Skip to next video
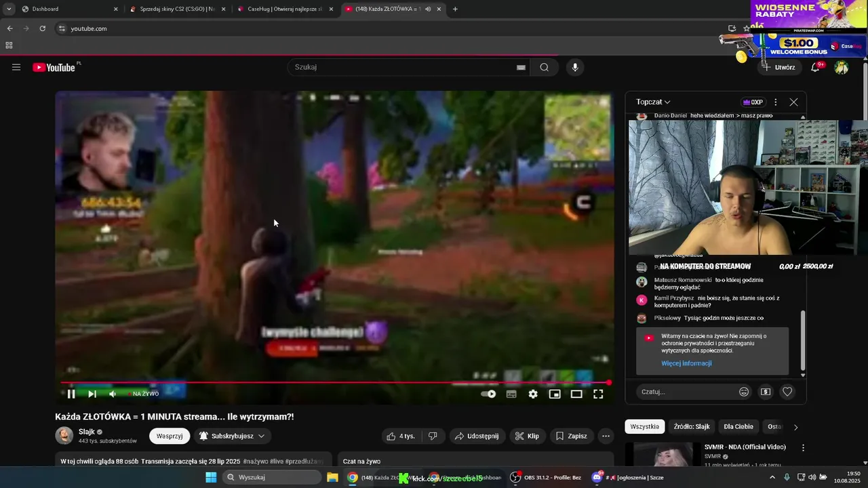This screenshot has height=488, width=868. pyautogui.click(x=92, y=394)
